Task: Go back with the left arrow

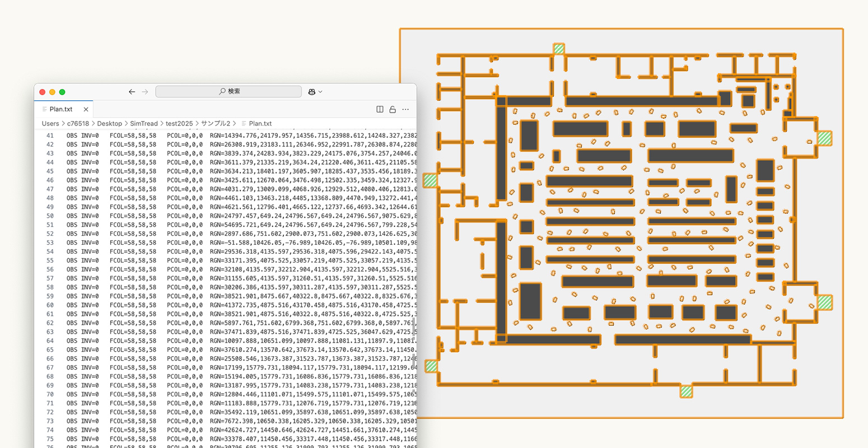Action: 132,92
